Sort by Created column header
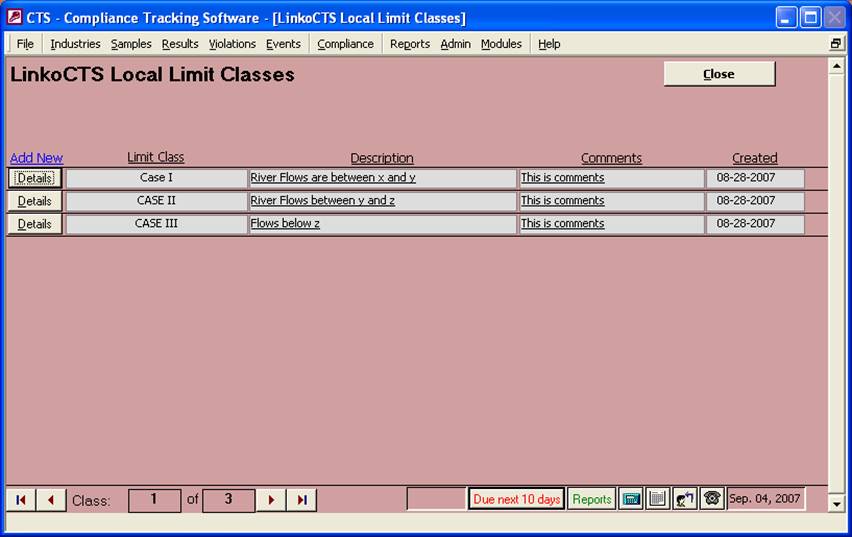 tap(755, 158)
